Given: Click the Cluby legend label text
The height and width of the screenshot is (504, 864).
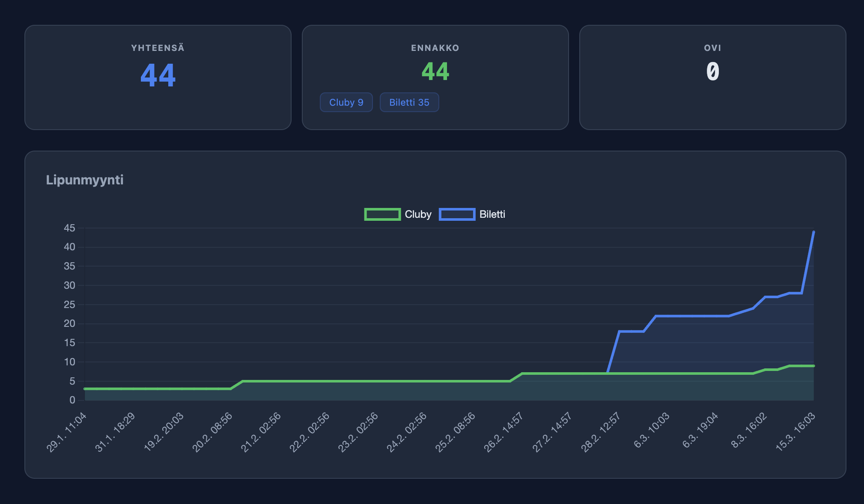Looking at the screenshot, I should (x=418, y=214).
